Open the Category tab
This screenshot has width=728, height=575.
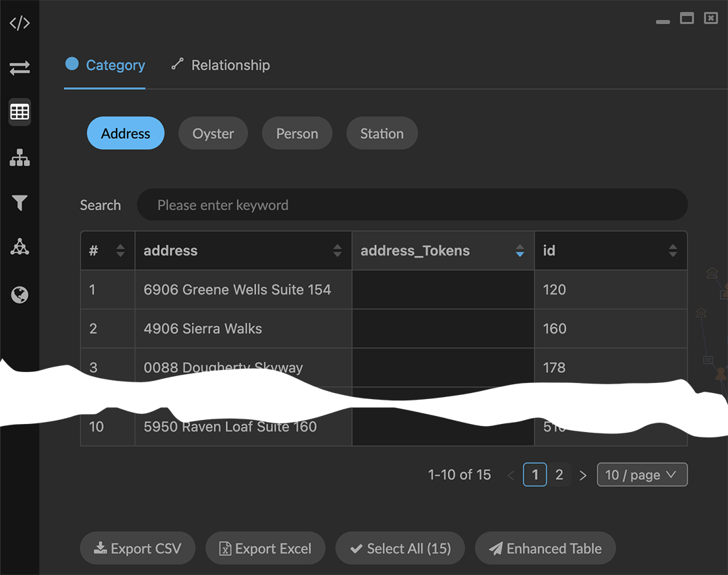[105, 65]
